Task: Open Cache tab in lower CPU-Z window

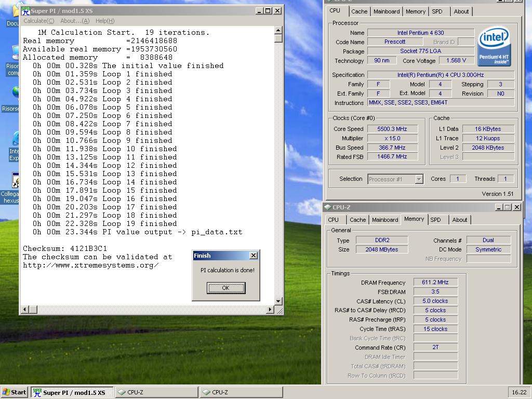Action: coord(357,220)
